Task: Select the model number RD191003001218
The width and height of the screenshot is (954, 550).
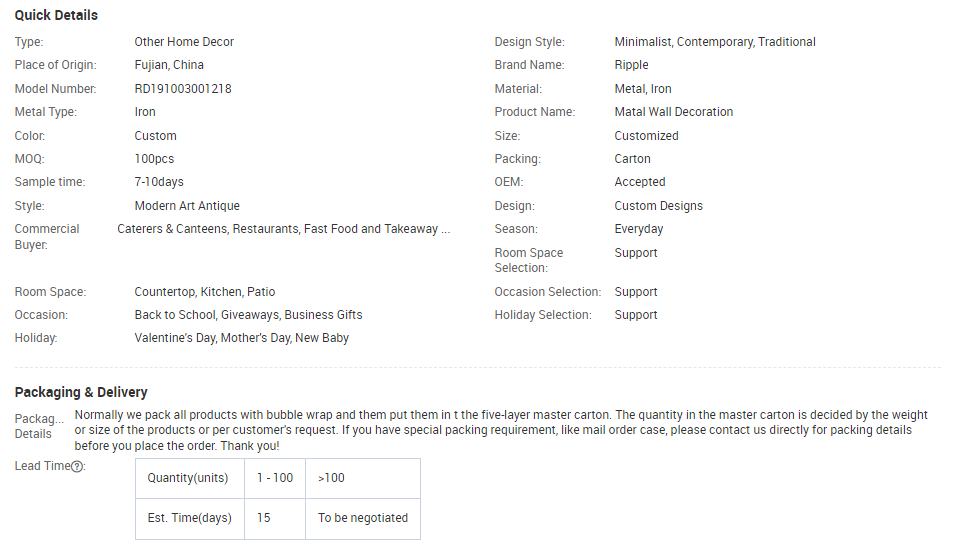Action: coord(183,89)
